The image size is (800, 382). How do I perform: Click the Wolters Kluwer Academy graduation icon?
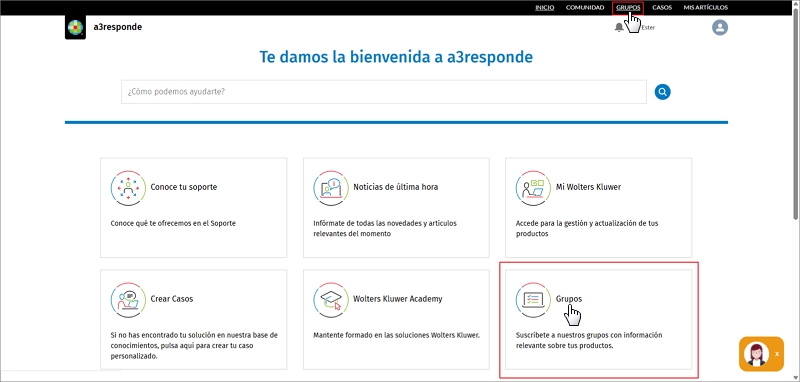331,300
